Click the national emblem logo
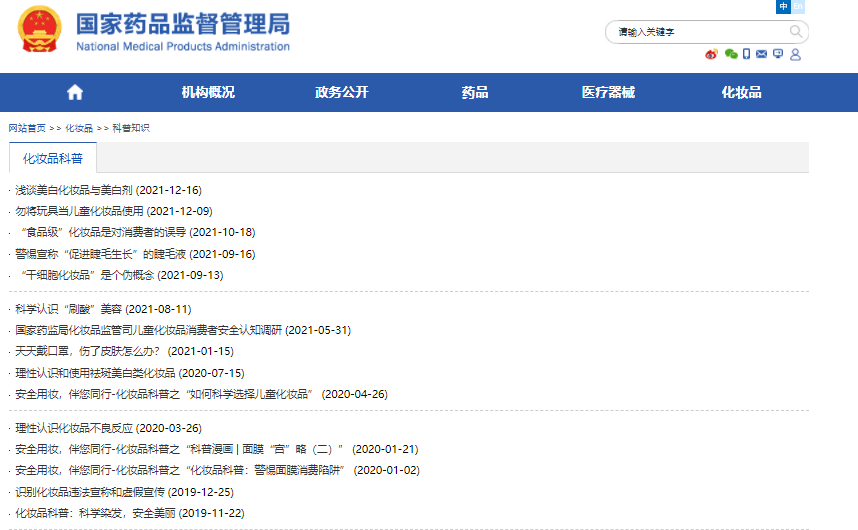 coord(39,32)
